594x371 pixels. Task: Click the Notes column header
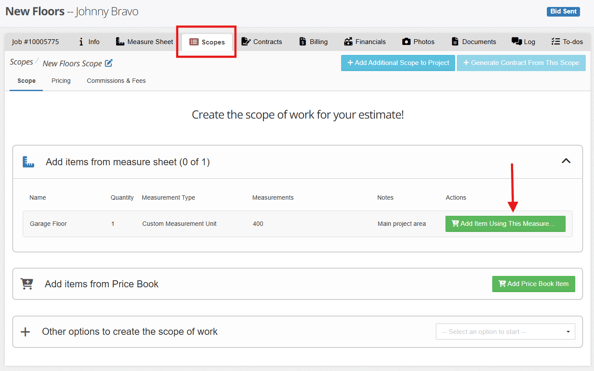[385, 197]
